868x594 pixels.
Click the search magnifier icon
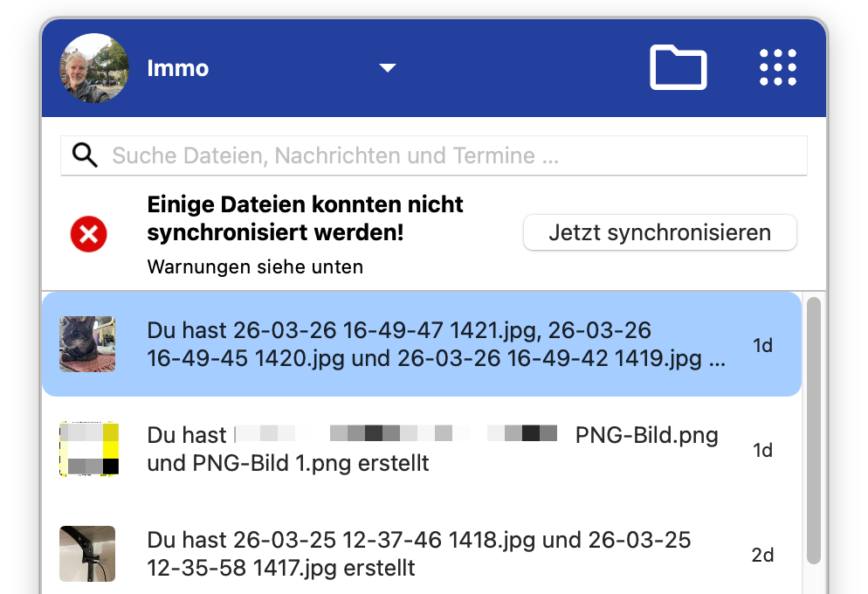(x=85, y=155)
